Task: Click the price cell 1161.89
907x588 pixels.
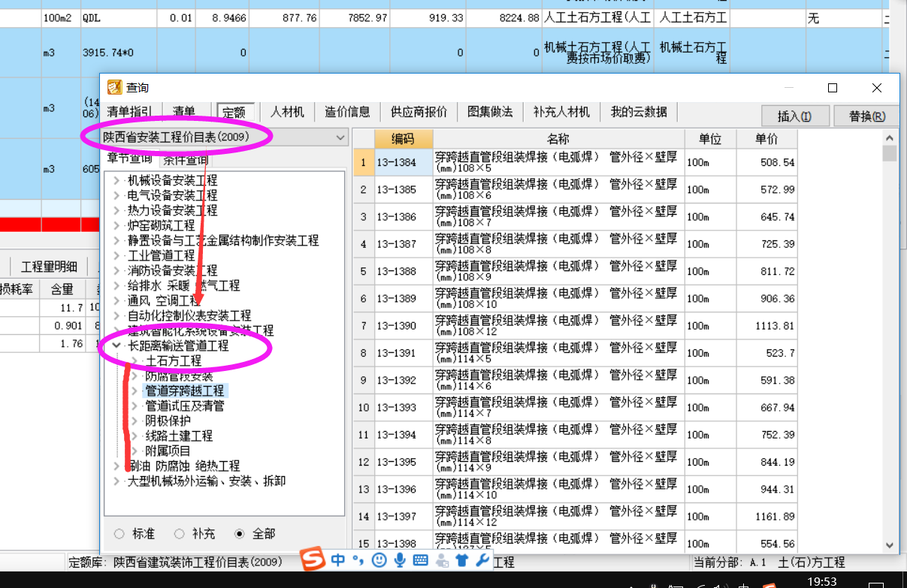Action: coord(766,517)
